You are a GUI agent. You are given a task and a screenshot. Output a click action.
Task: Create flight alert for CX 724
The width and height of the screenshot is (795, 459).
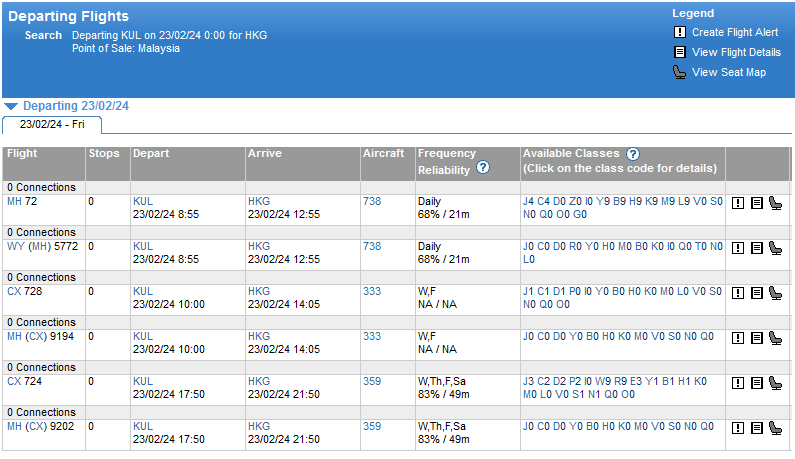pyautogui.click(x=738, y=383)
